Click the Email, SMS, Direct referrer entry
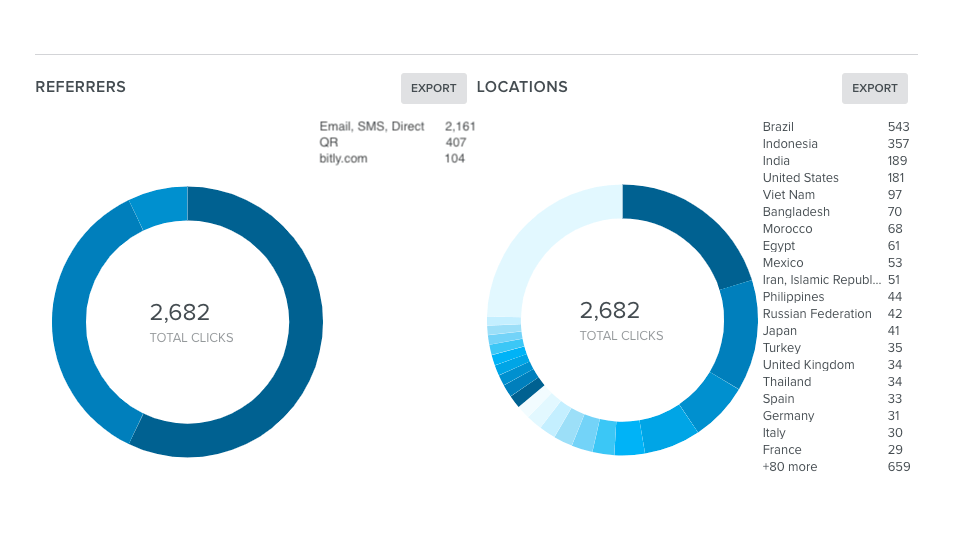Image resolution: width=956 pixels, height=555 pixels. (372, 127)
